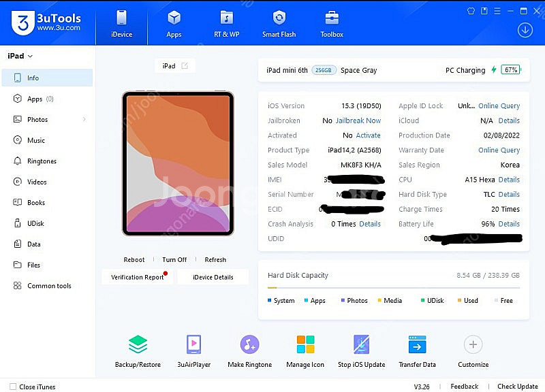
Task: Open Transfer Data tool
Action: pos(417,351)
